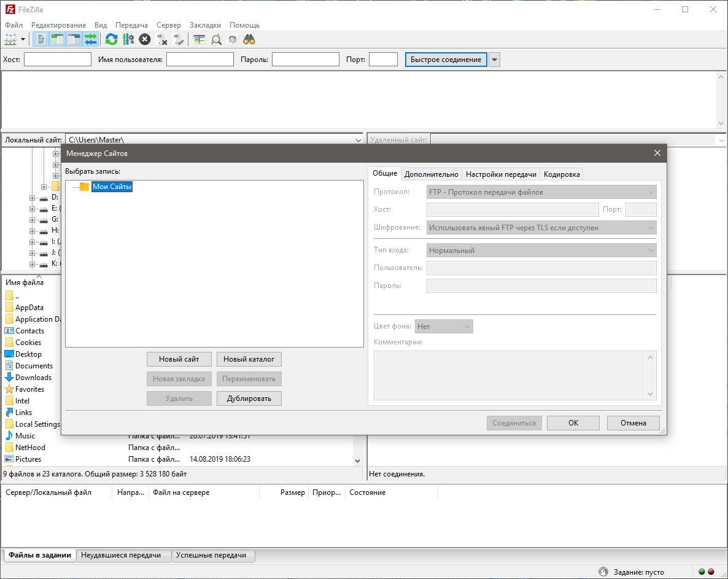Screen dimensions: 728x579
Task: Open the Файл menu
Action: coord(14,25)
